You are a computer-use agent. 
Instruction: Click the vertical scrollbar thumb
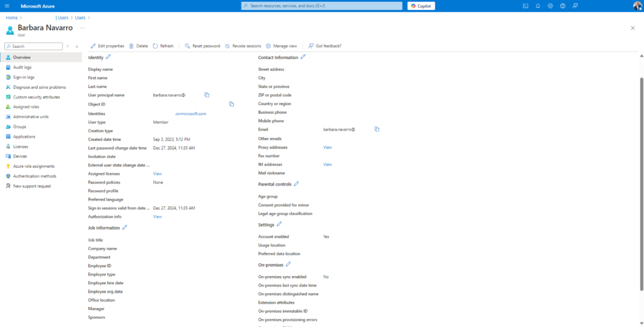(641, 183)
